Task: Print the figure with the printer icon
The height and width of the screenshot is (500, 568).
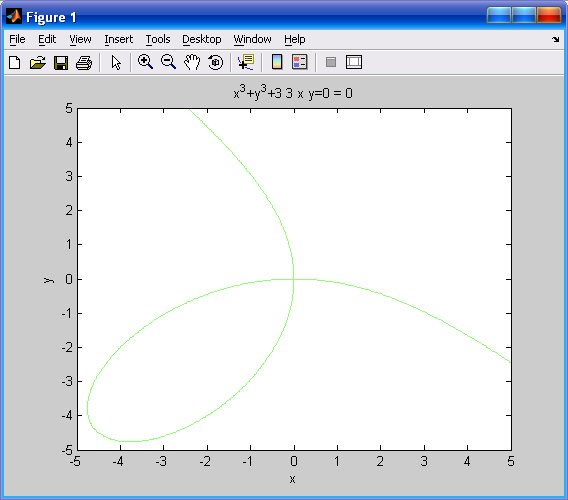Action: tap(84, 62)
